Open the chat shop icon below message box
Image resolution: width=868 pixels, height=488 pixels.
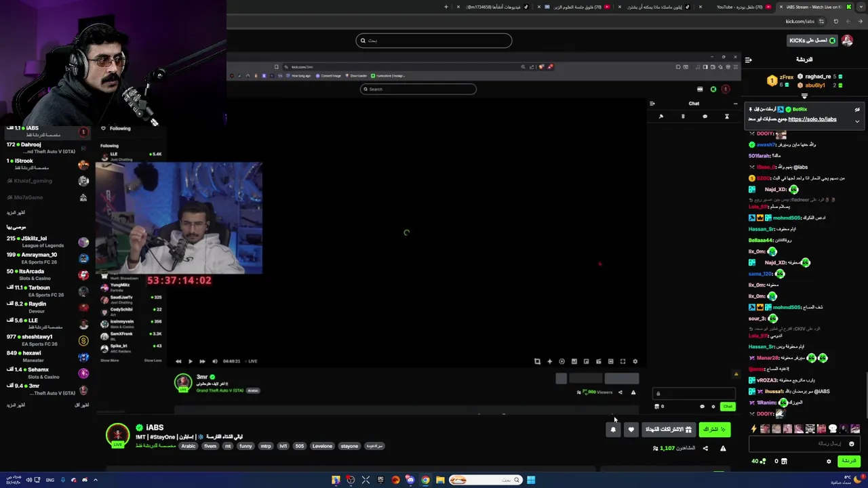point(784,461)
